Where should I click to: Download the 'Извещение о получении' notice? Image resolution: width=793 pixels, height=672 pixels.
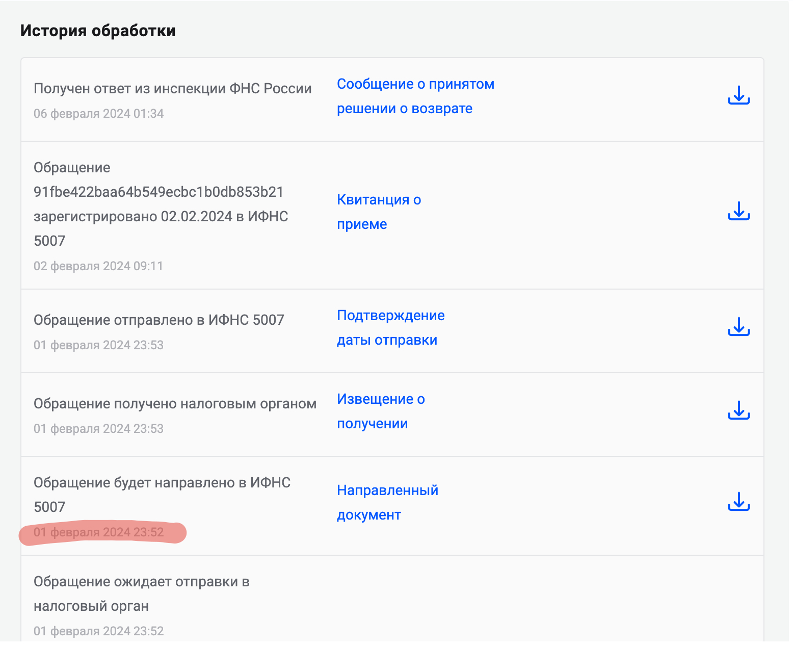738,411
